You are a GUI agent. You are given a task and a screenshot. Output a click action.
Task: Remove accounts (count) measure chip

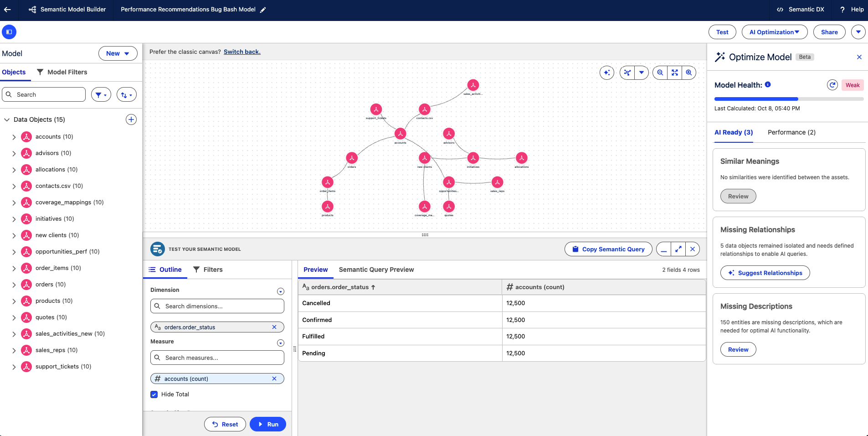coord(274,379)
